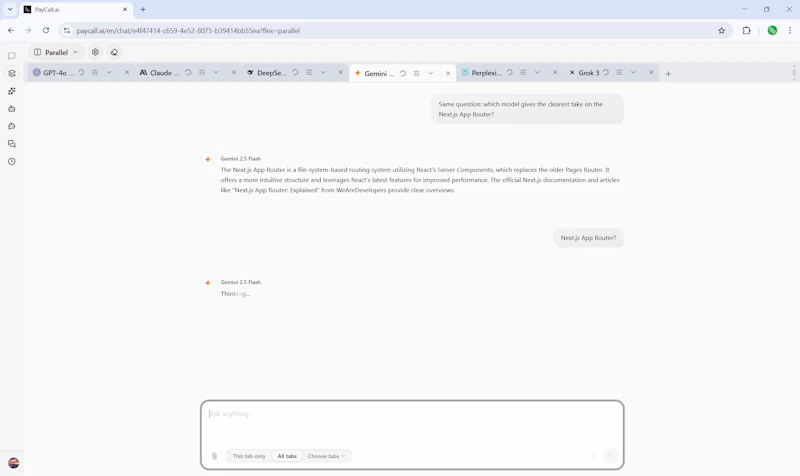Open the Choose tabs dropdown
The width and height of the screenshot is (800, 476).
pos(327,456)
